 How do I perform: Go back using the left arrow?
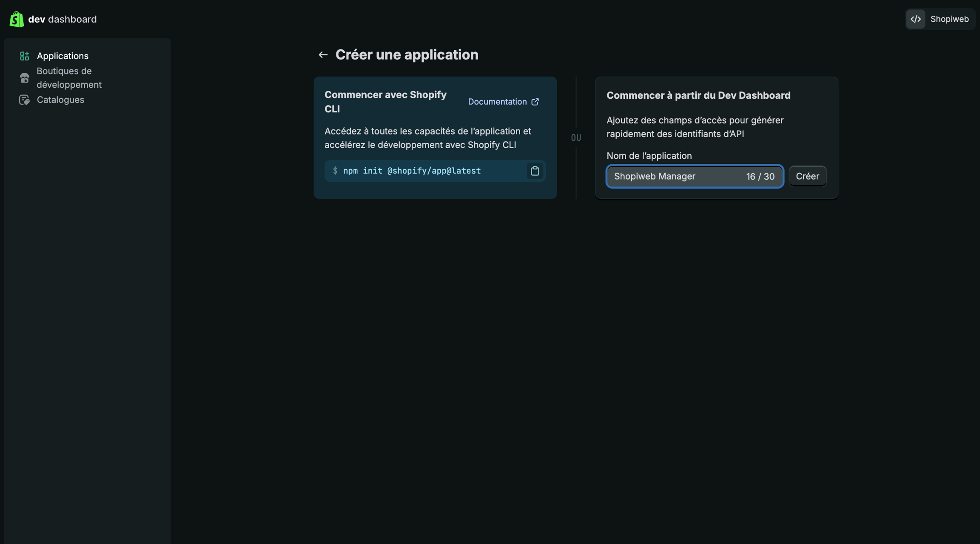[x=323, y=54]
